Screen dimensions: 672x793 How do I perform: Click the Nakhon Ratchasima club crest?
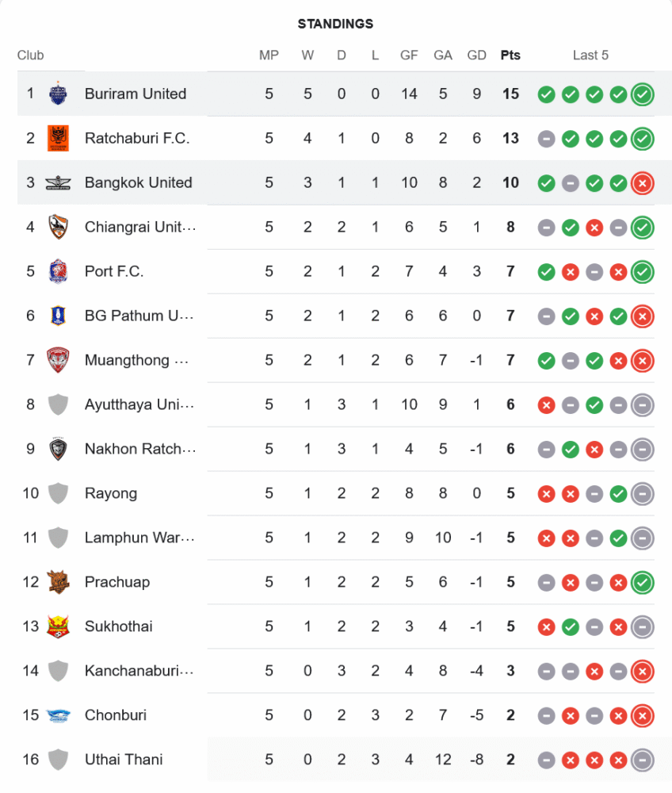click(58, 449)
